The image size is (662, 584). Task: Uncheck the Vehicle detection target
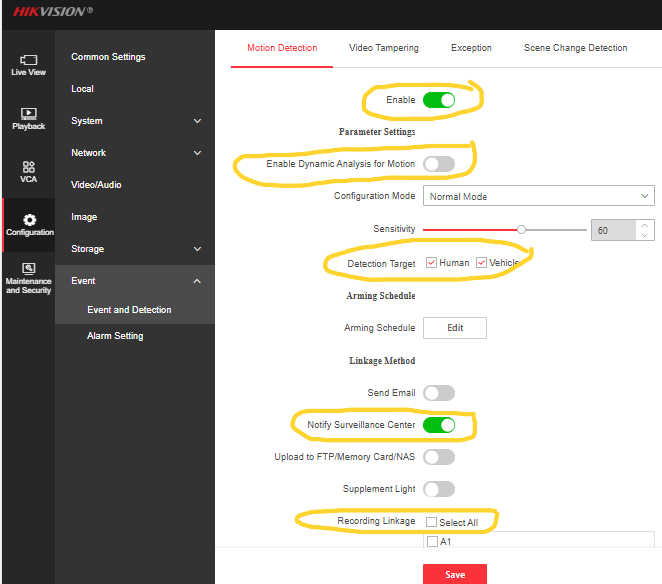[481, 263]
